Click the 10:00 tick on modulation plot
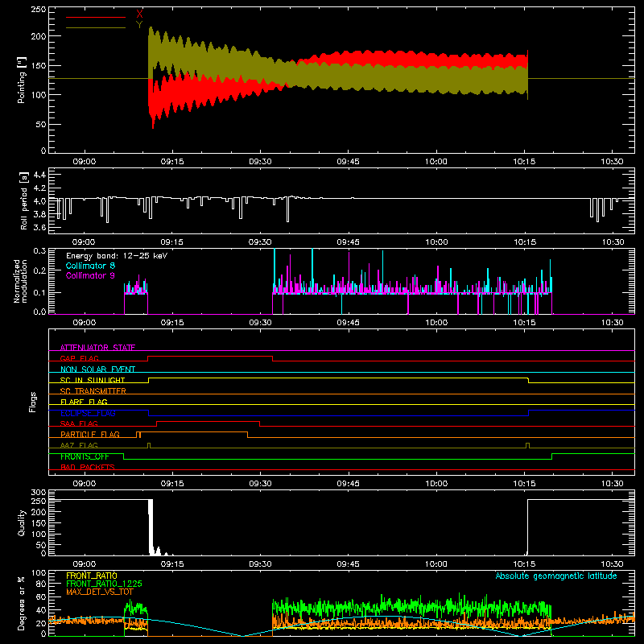This screenshot has width=644, height=644. (436, 323)
